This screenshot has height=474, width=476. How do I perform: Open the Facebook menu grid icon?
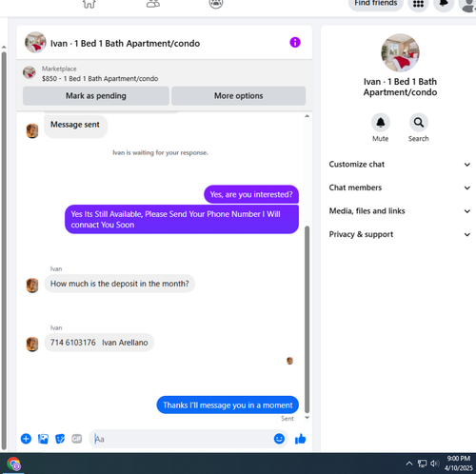tap(418, 4)
